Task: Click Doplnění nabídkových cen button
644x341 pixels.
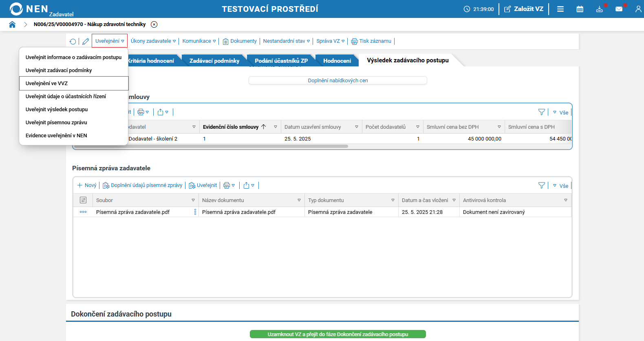Action: tap(337, 81)
